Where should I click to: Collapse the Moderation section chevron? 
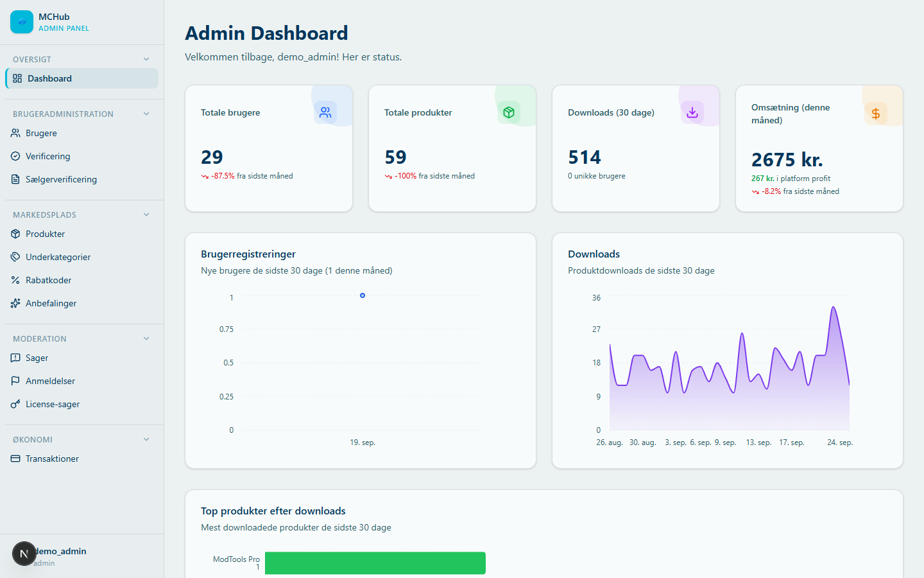(x=146, y=338)
